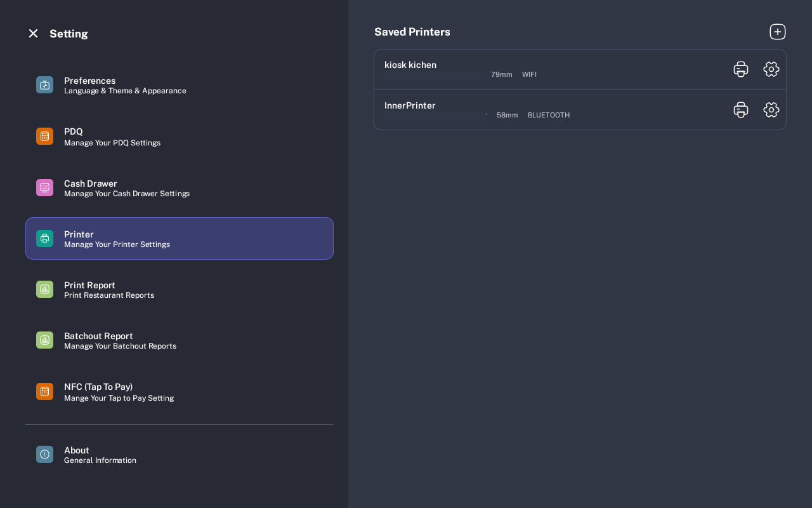Open NFC (Tap To Pay) settings

180,392
